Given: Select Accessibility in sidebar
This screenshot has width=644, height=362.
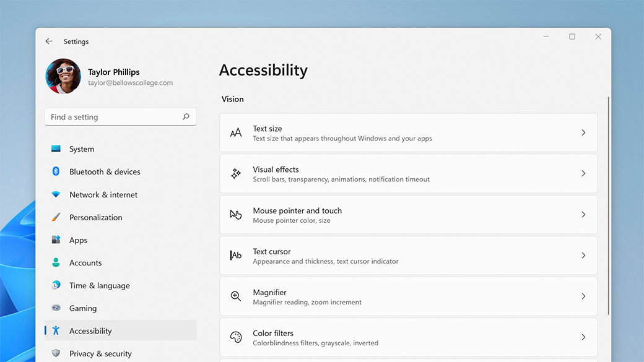Looking at the screenshot, I should 120,330.
